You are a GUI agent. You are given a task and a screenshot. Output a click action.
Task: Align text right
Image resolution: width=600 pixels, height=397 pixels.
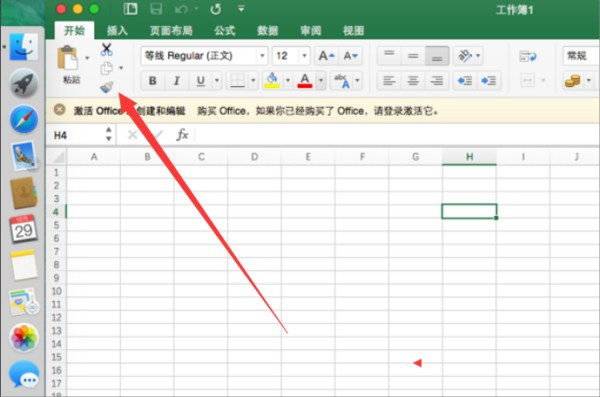coord(437,81)
